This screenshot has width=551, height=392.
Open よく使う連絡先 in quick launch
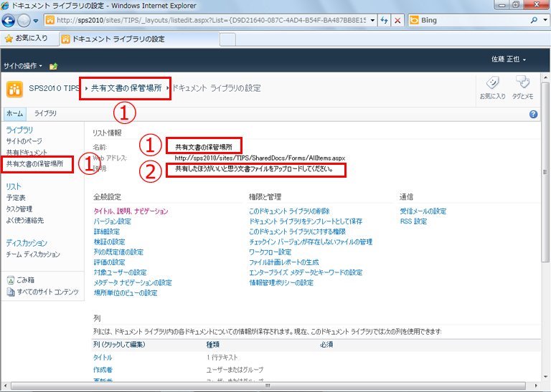click(25, 220)
